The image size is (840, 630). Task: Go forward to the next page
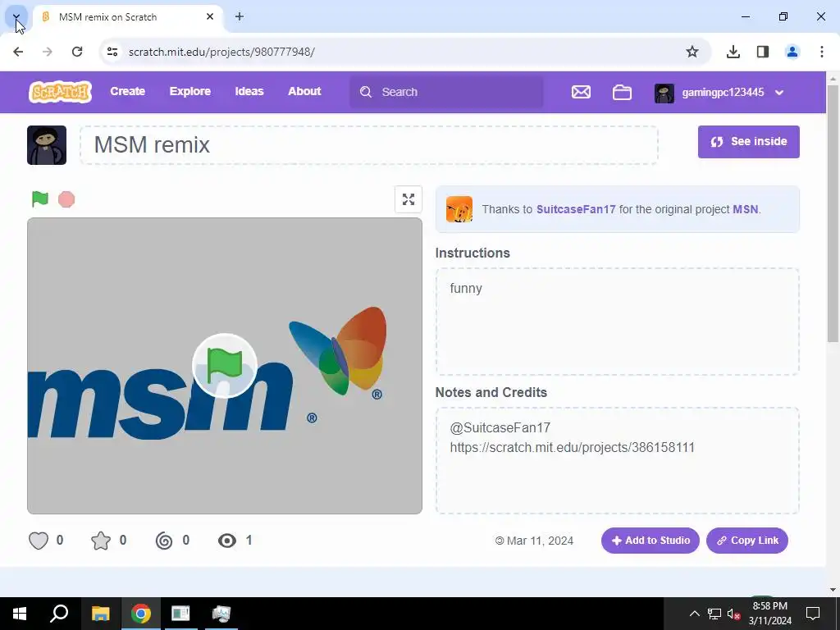pyautogui.click(x=48, y=52)
